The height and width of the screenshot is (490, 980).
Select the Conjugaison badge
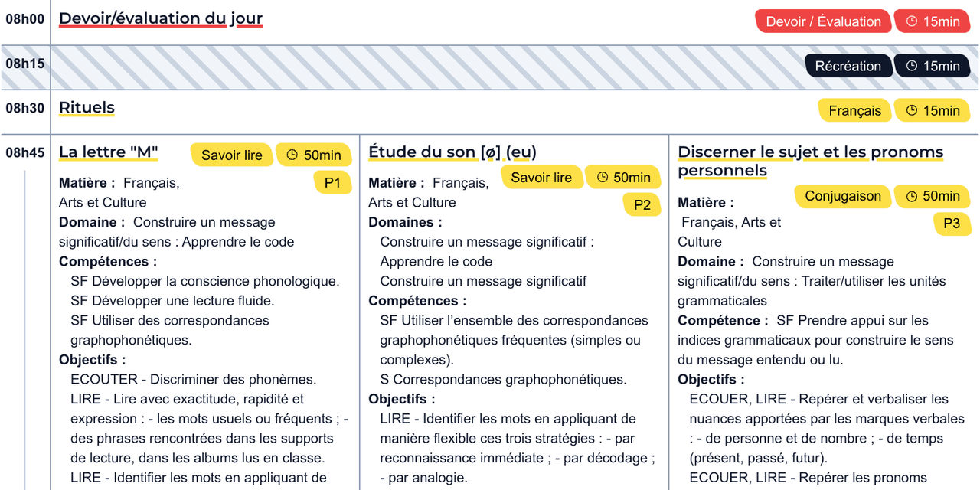(842, 196)
